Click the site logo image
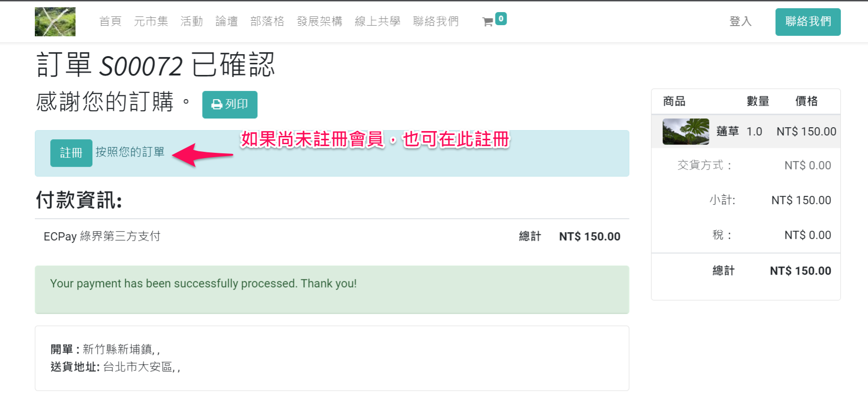 (55, 22)
